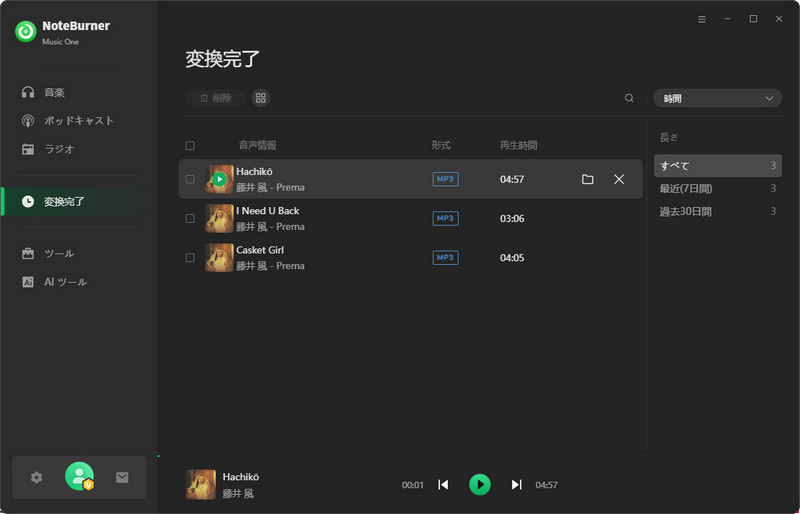The width and height of the screenshot is (800, 514).
Task: Skip to the next track
Action: click(x=516, y=485)
